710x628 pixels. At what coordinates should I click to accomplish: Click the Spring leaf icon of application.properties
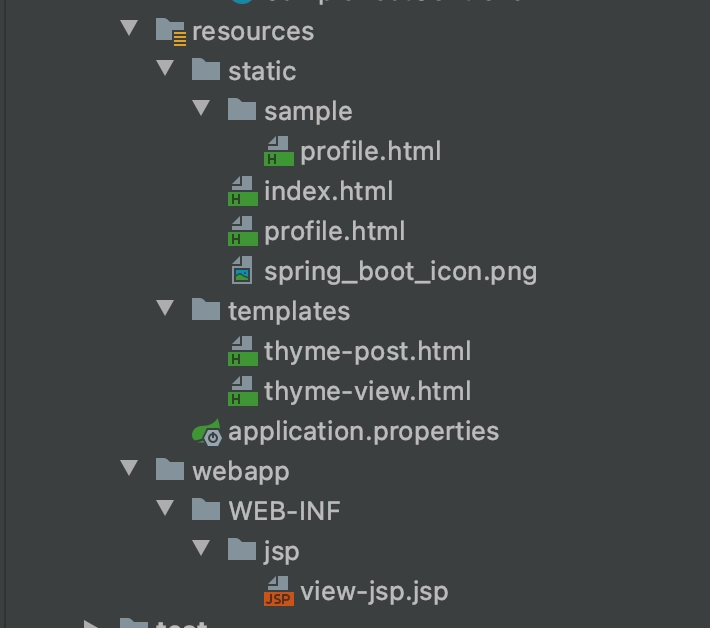pyautogui.click(x=207, y=432)
